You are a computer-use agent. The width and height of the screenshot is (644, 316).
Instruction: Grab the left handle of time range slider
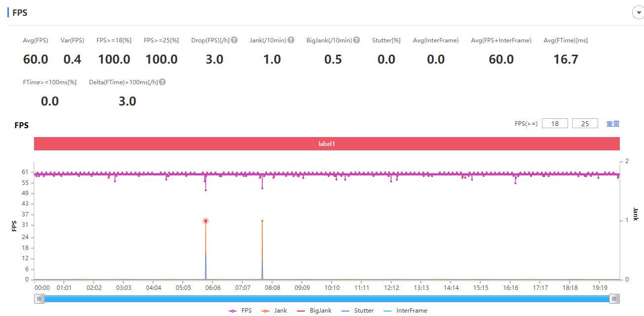[39, 299]
